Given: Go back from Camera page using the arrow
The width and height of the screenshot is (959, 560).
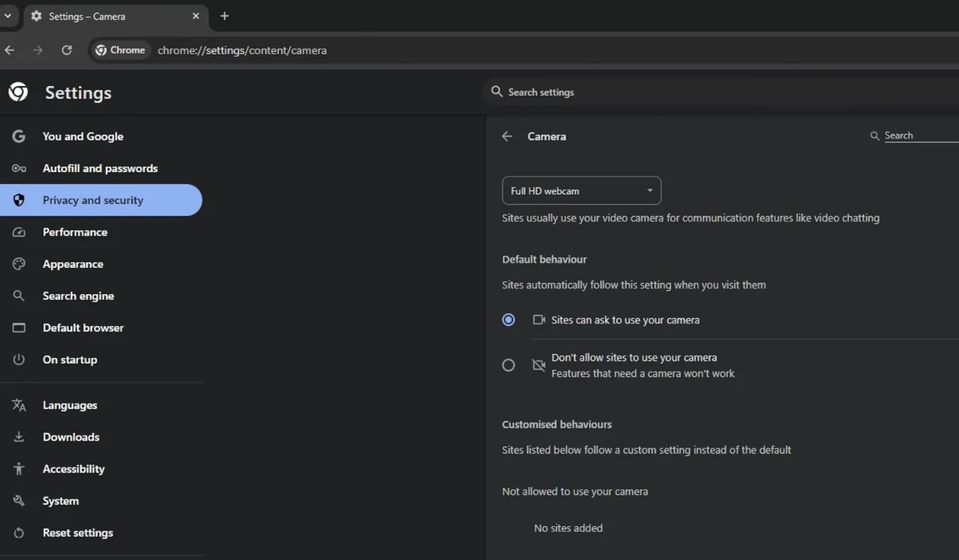Looking at the screenshot, I should pos(507,136).
